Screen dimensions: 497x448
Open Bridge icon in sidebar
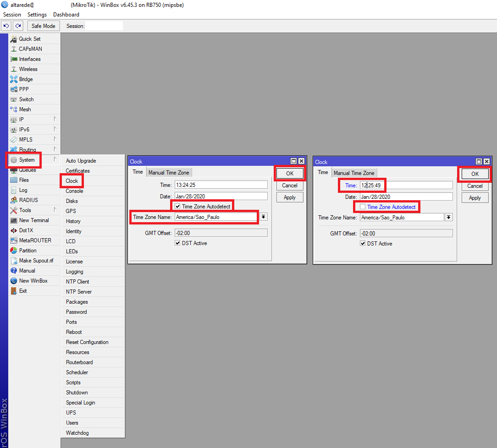tap(14, 79)
